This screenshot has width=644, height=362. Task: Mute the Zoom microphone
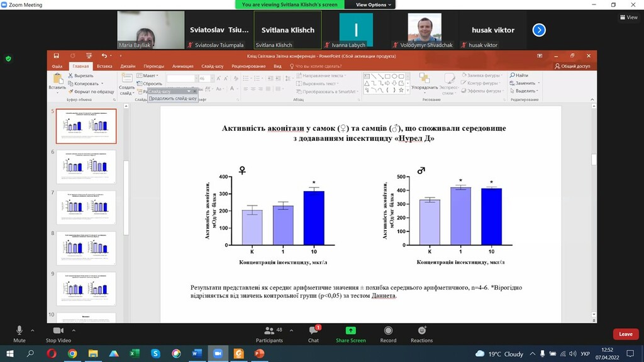click(x=19, y=331)
